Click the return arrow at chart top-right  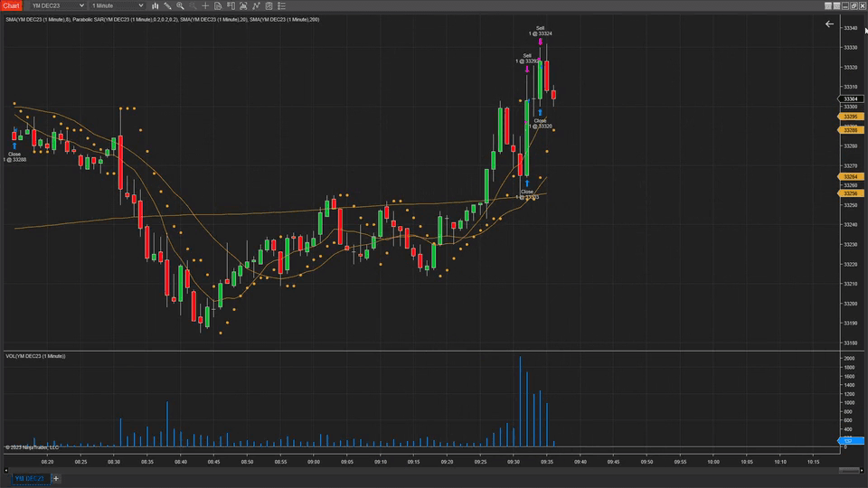pos(829,23)
